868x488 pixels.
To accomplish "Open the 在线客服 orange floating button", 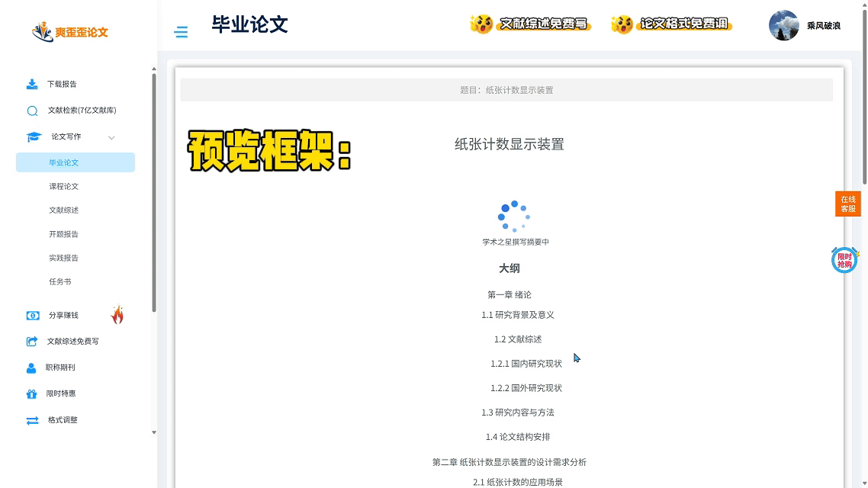I will pyautogui.click(x=848, y=204).
